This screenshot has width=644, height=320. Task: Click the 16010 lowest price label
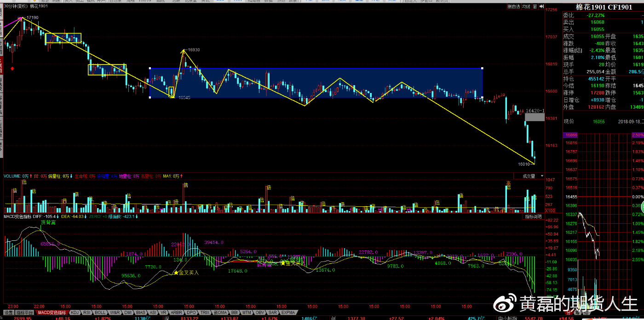[524, 164]
